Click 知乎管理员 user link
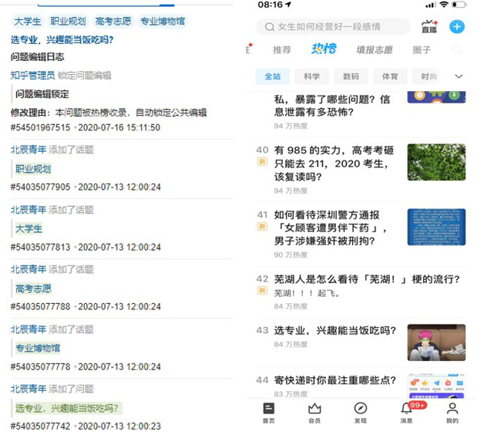 [x=33, y=76]
